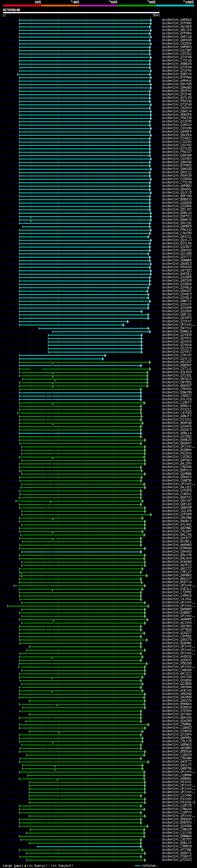Select hit label UniRef100_P56333

[x=177, y=230]
